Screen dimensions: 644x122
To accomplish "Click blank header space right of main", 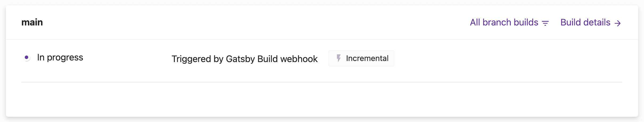I will coord(240,22).
